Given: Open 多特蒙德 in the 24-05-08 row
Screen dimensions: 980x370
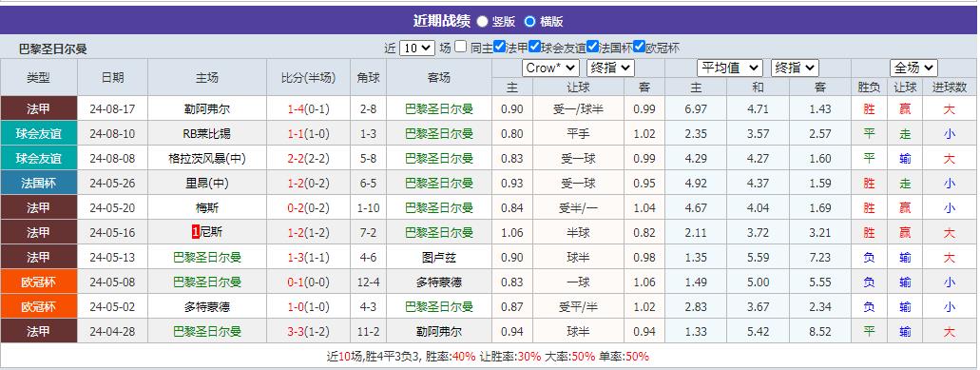Looking at the screenshot, I should [x=439, y=282].
